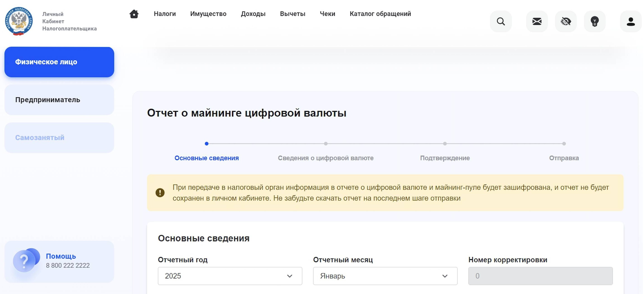Click the Подтверждение step on the progress bar

click(445, 158)
